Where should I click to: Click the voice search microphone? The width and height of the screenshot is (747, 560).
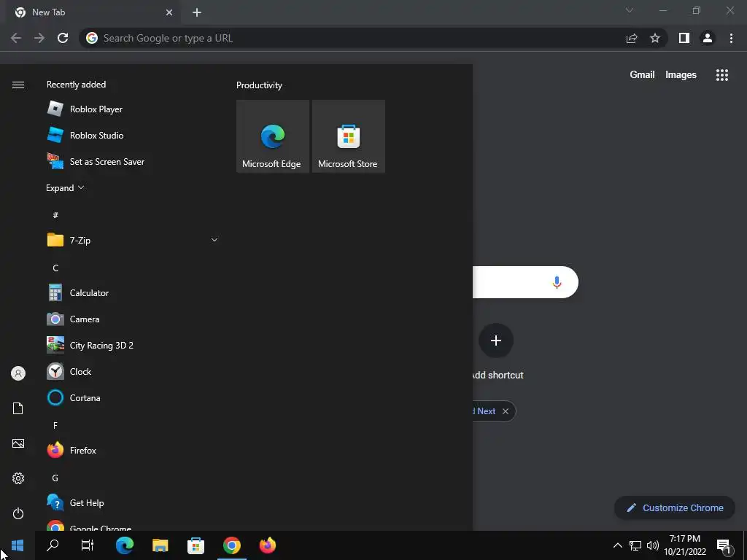[x=557, y=282]
